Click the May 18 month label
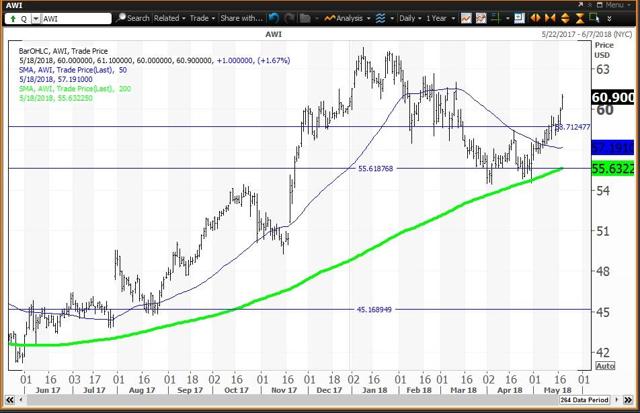 click(558, 390)
